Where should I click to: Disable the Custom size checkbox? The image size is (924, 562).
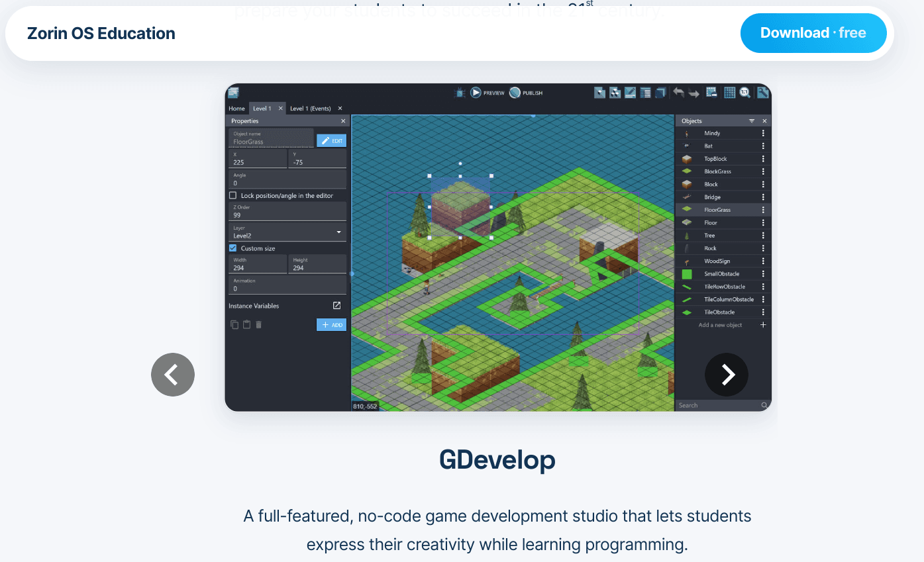[233, 248]
